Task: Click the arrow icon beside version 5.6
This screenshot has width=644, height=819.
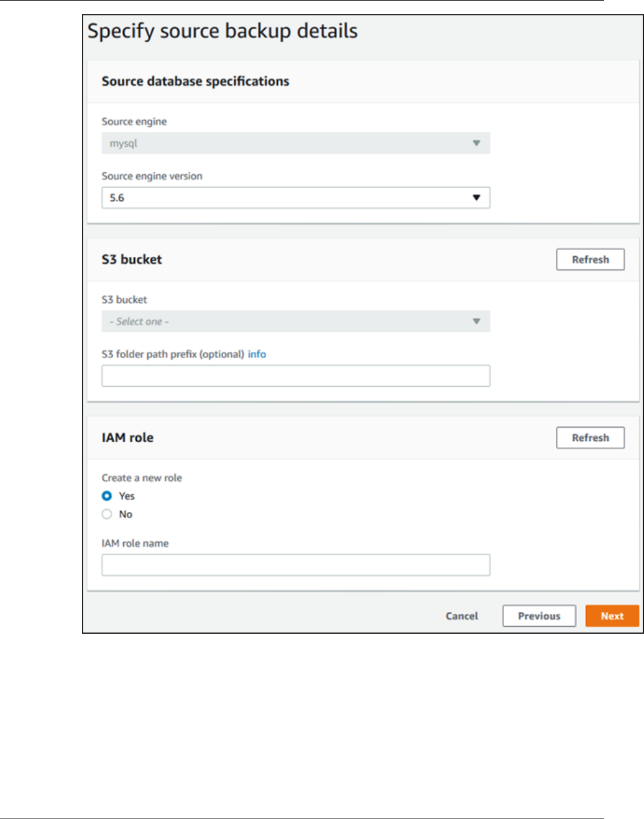Action: pos(476,198)
